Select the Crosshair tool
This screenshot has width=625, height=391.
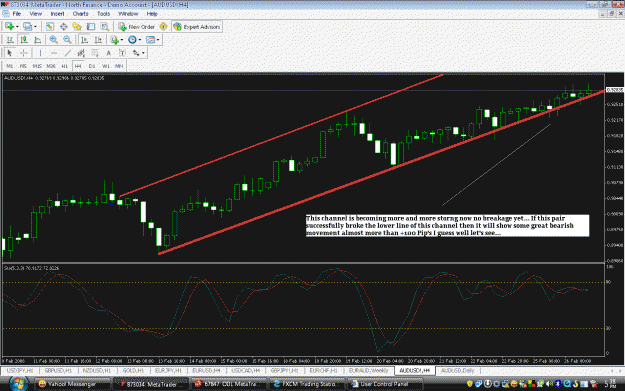(x=24, y=53)
